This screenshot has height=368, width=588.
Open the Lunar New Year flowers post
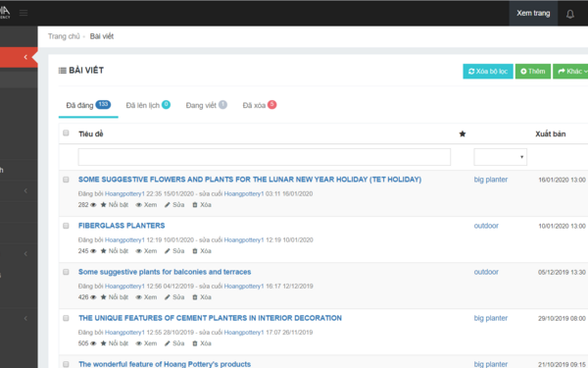[250, 180]
